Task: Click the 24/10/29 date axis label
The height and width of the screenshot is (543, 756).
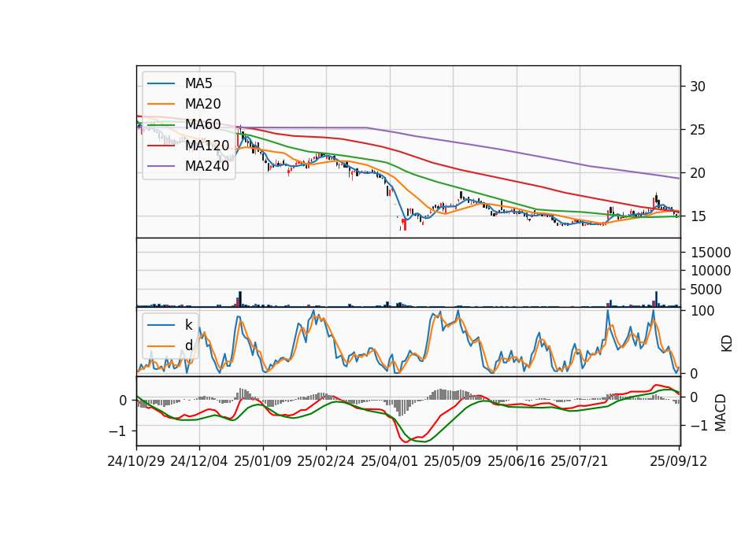Action: [136, 461]
